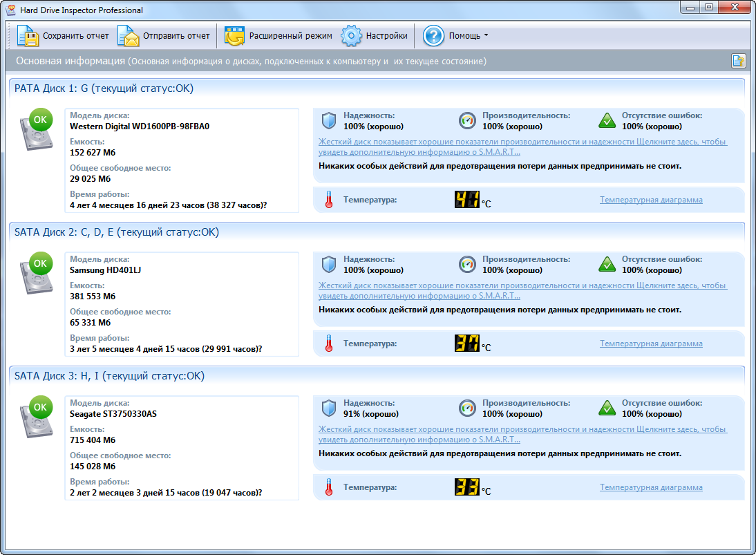Open Настройки using the gear icon
Viewport: 756px width, 555px height.
(351, 35)
